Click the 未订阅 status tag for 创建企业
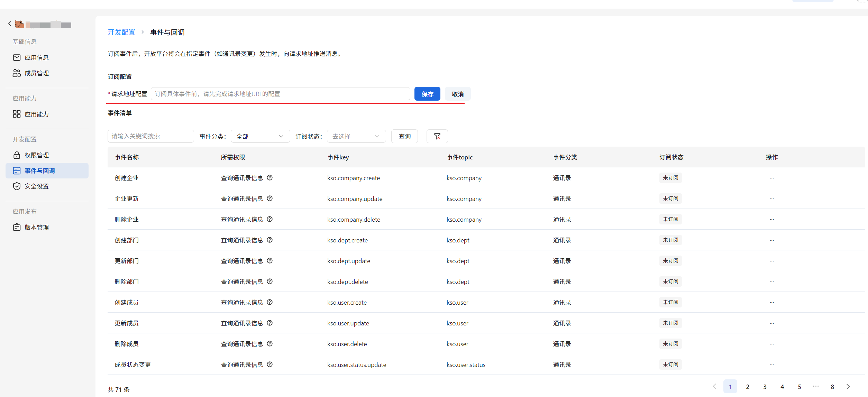Image resolution: width=868 pixels, height=397 pixels. 670,177
